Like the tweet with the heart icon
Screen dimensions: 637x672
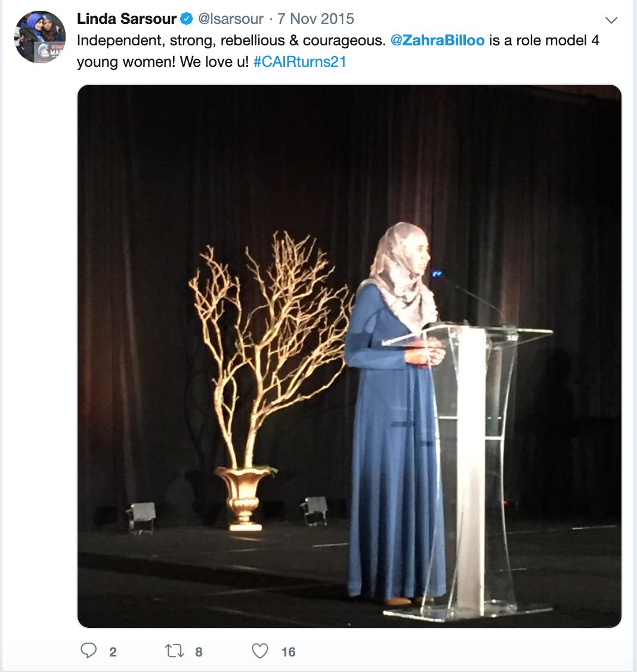(x=260, y=651)
